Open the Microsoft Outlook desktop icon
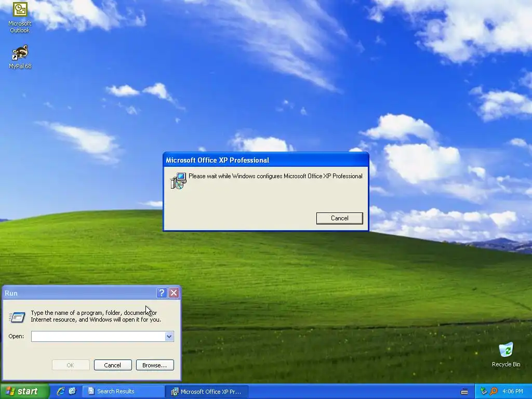The height and width of the screenshot is (399, 532). 20,17
